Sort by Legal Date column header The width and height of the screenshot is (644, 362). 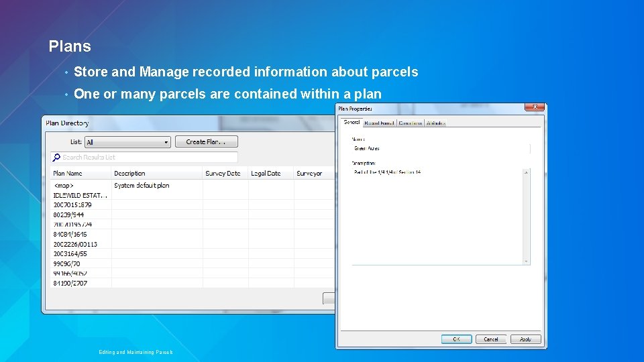pyautogui.click(x=270, y=173)
